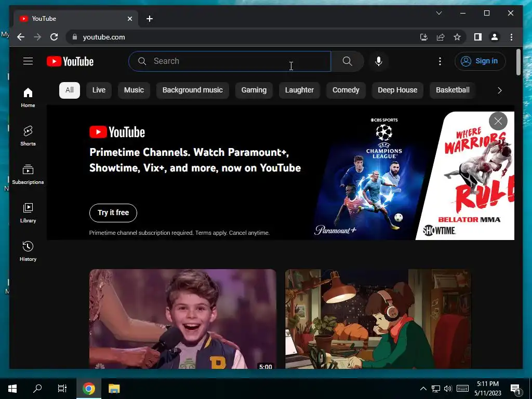Open a new browser tab

point(150,19)
